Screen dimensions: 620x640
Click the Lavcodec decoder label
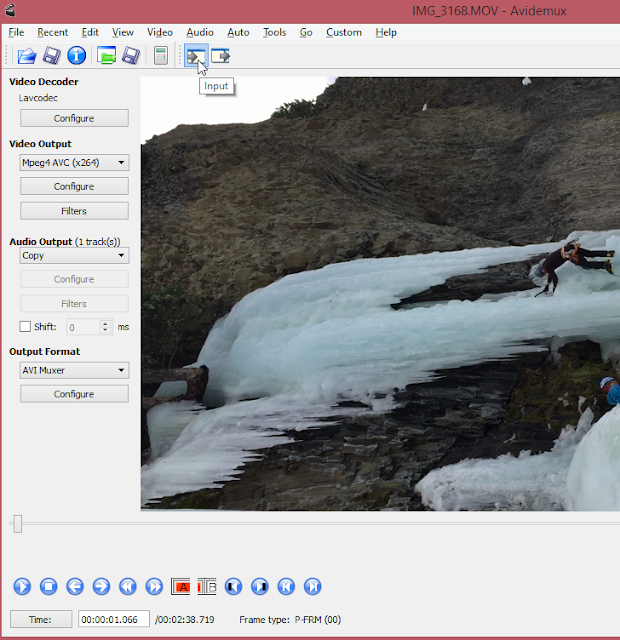click(x=38, y=98)
